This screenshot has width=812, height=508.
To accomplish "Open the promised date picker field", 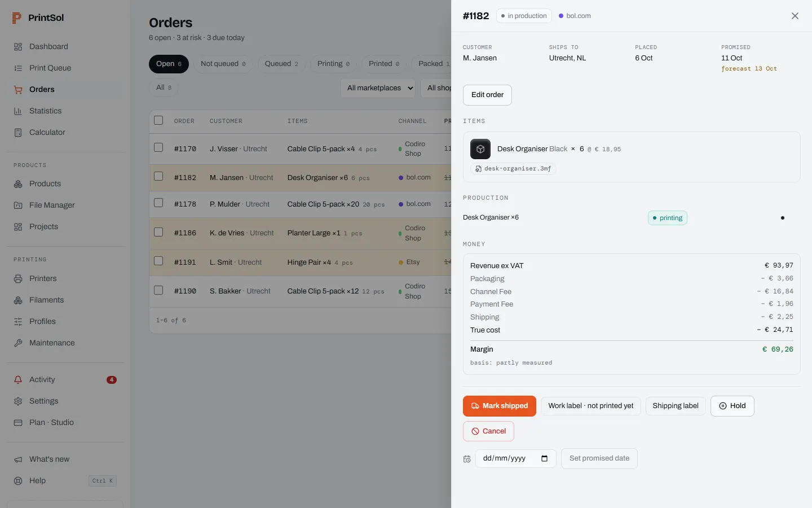I will pos(516,458).
